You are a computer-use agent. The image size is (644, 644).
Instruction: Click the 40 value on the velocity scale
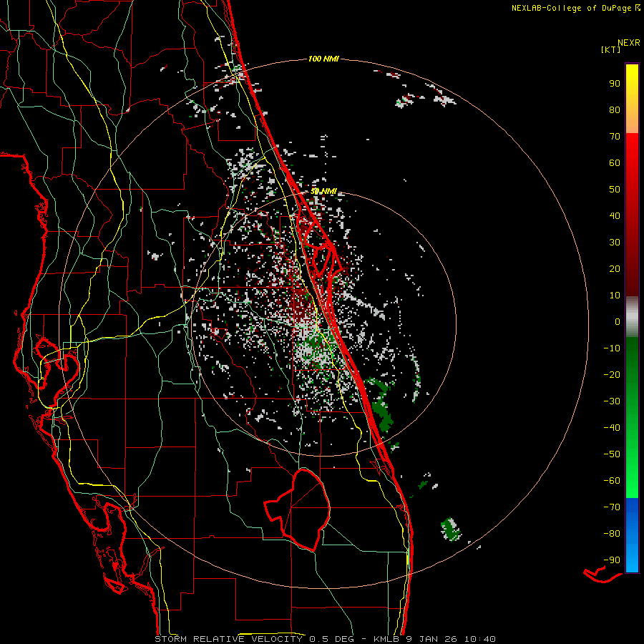615,216
